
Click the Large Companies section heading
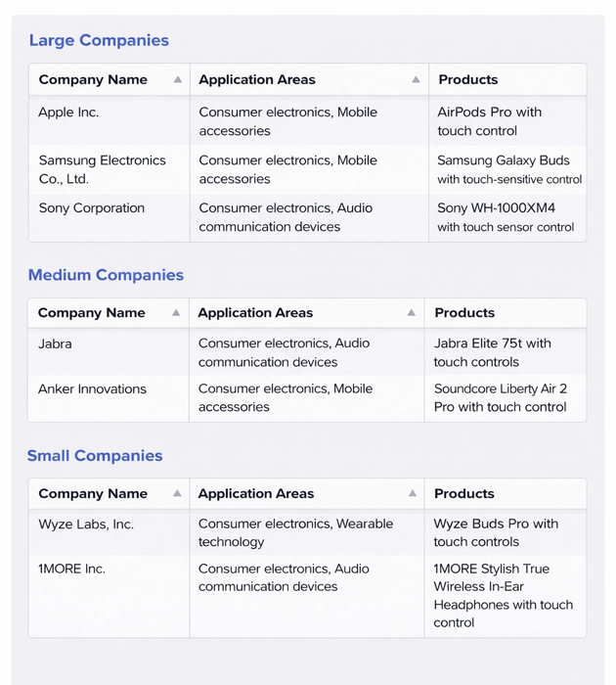[x=99, y=40]
